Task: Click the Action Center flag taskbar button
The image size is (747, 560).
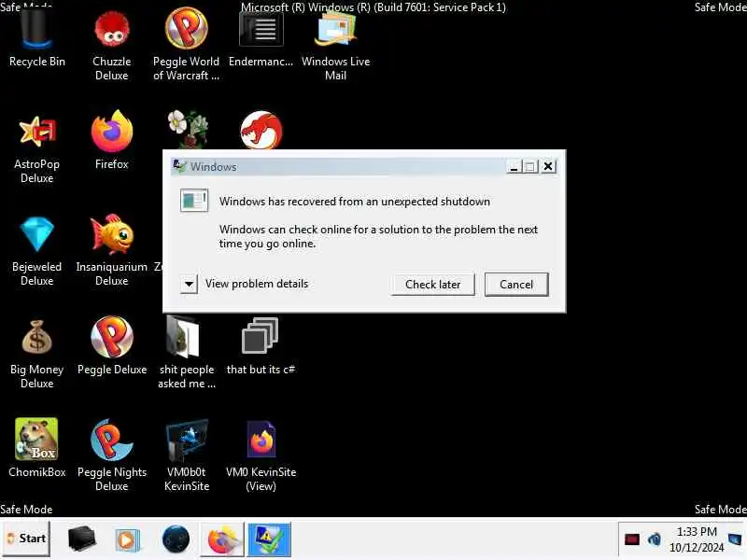Action: (269, 540)
